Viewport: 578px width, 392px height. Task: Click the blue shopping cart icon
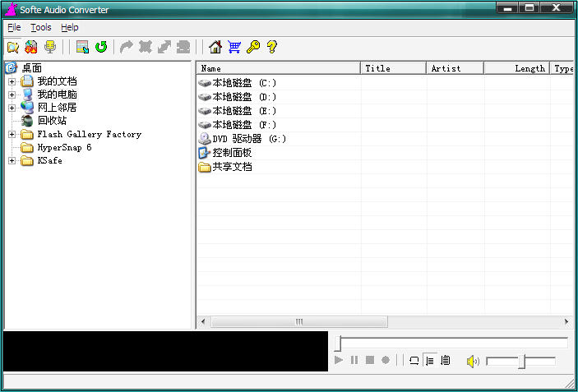[x=234, y=47]
